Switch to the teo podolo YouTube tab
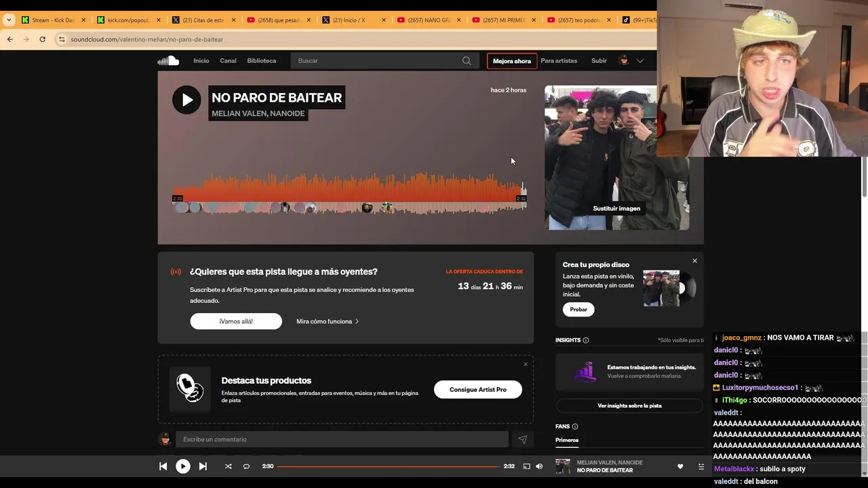This screenshot has height=488, width=868. click(579, 20)
